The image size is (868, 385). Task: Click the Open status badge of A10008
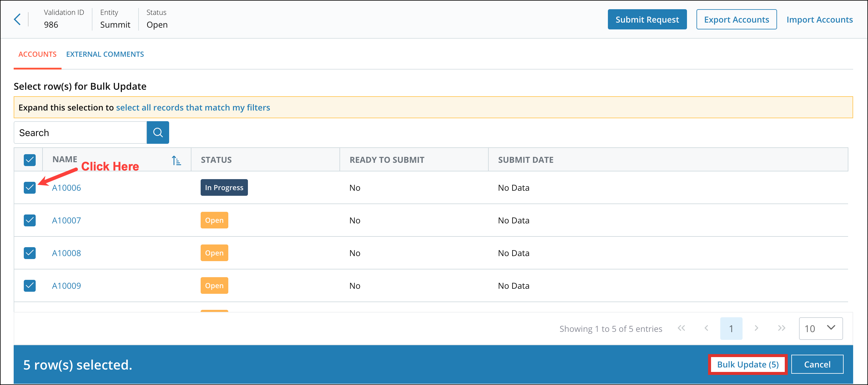[x=214, y=253]
